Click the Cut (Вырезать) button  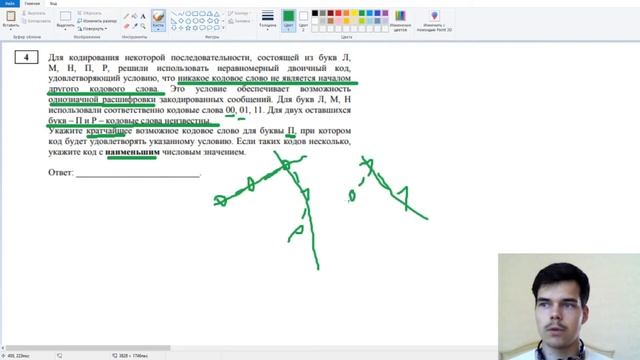[x=33, y=13]
